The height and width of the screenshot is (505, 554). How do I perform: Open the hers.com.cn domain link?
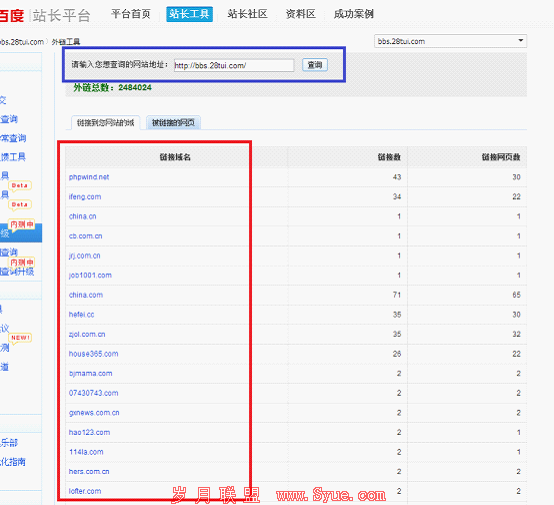tap(89, 471)
